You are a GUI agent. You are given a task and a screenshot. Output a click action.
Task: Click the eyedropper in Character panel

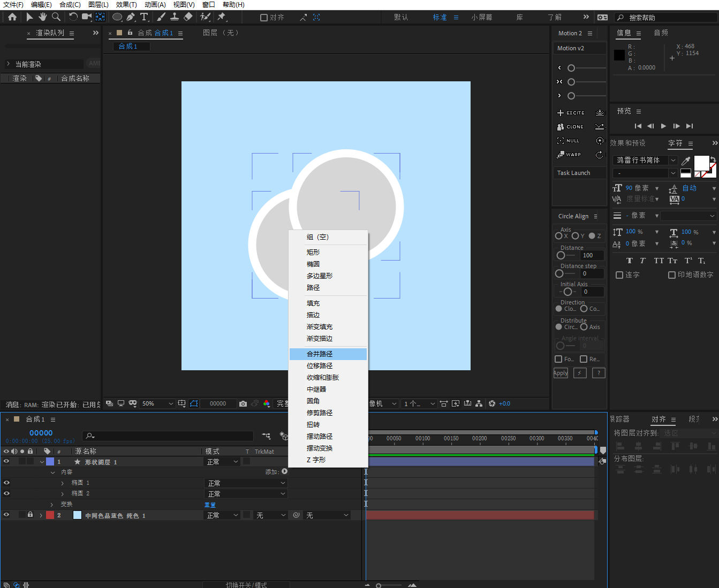[x=686, y=160]
